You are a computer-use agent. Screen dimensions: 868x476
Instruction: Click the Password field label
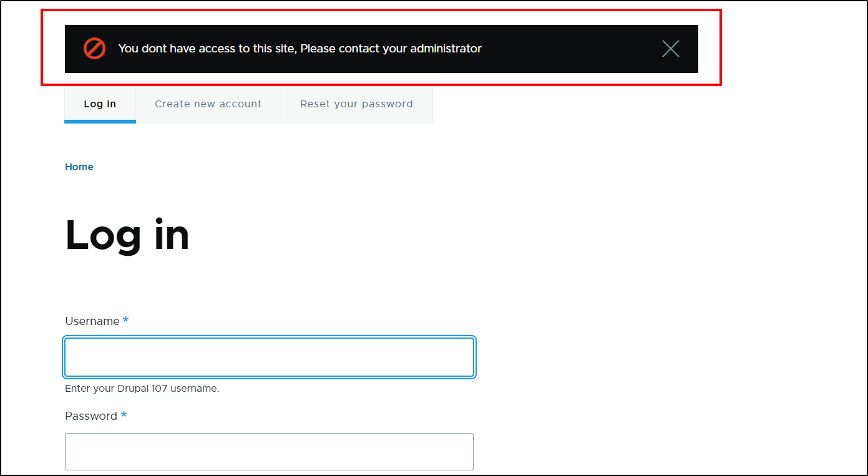point(90,415)
